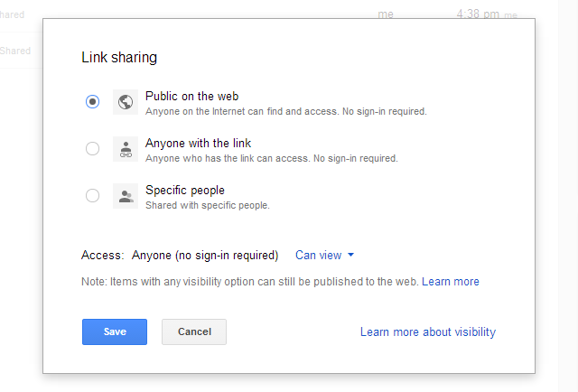Cancel the link sharing dialog

pos(194,331)
